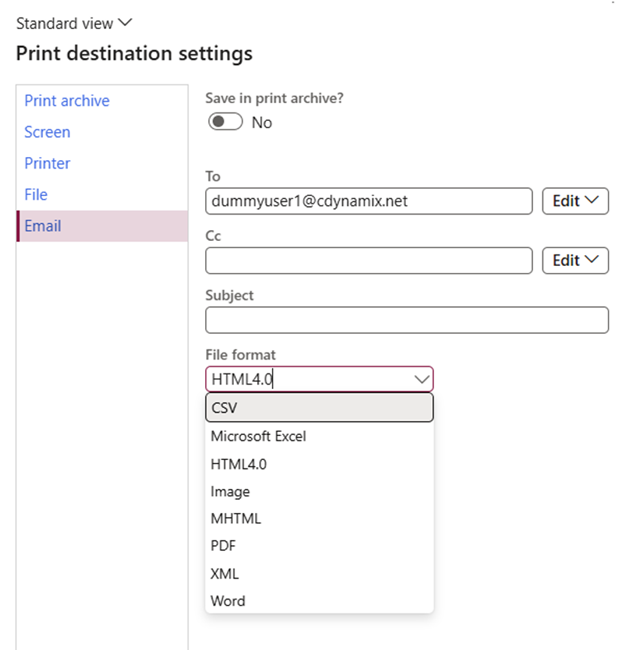
Task: Focus the Cc input field
Action: (x=369, y=260)
